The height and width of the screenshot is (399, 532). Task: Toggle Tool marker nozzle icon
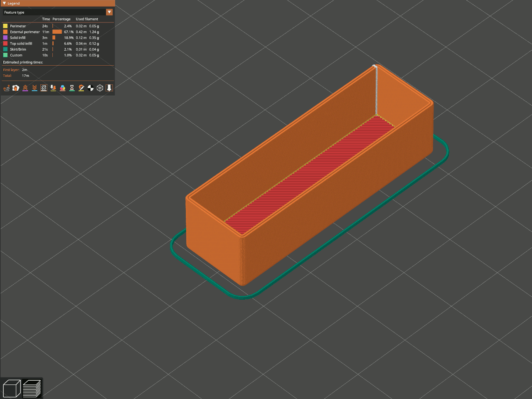109,88
